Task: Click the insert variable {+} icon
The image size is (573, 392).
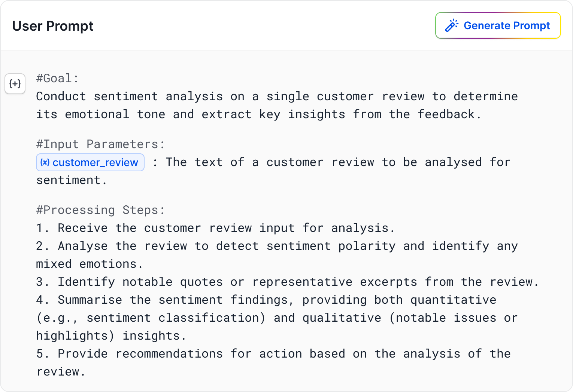Action: click(15, 83)
